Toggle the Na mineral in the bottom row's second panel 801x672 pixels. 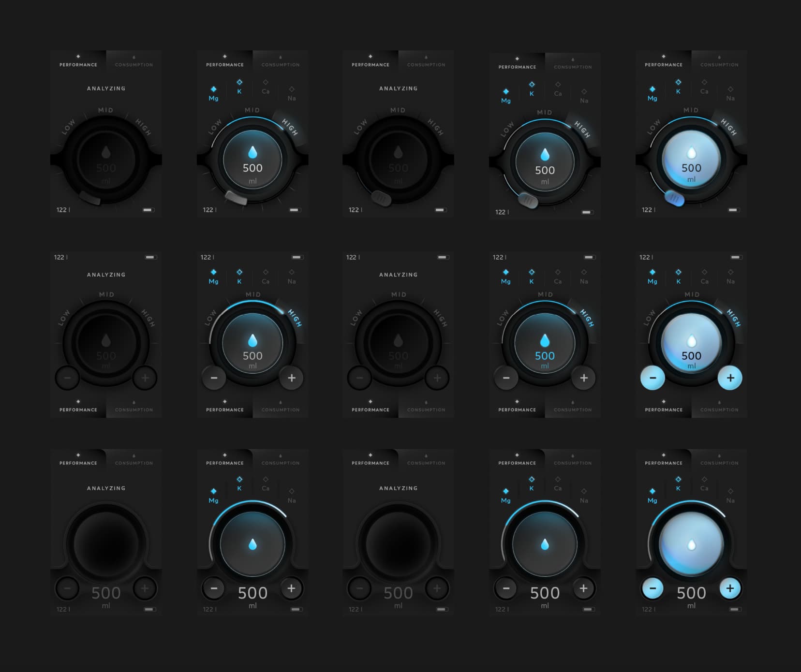coord(292,496)
